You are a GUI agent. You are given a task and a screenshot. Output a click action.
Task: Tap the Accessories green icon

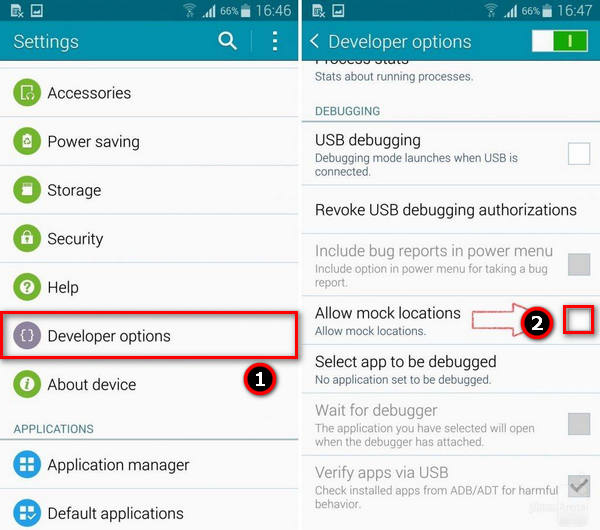[27, 93]
